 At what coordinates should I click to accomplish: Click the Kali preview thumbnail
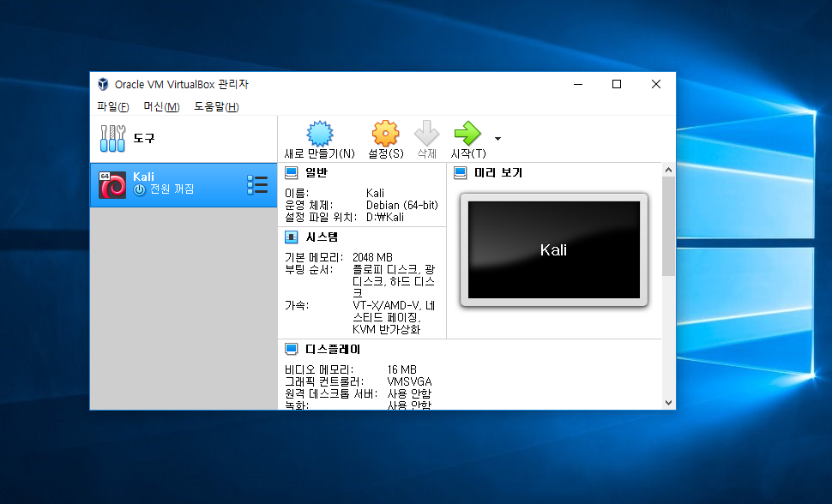[x=554, y=250]
